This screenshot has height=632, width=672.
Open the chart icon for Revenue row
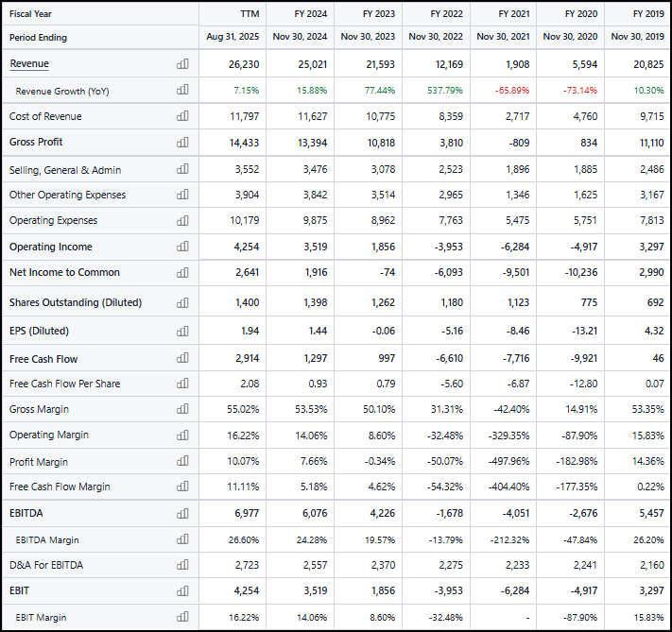click(182, 64)
